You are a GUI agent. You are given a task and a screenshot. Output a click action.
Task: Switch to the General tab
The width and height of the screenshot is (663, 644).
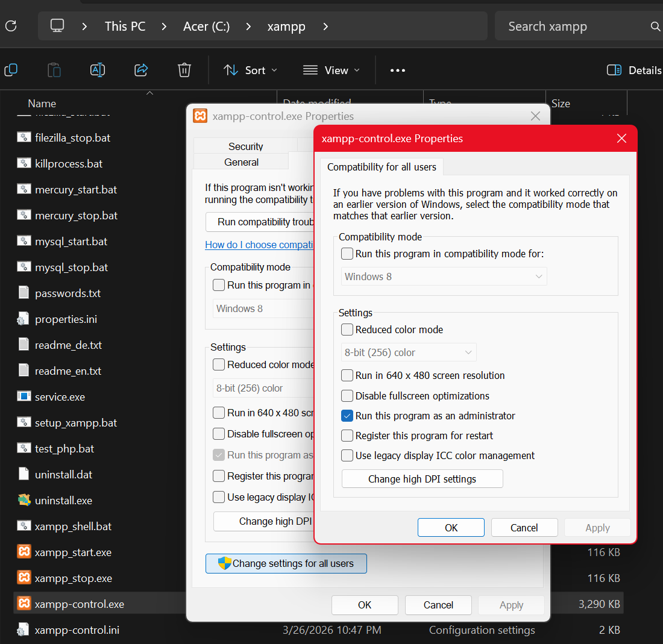pos(242,162)
